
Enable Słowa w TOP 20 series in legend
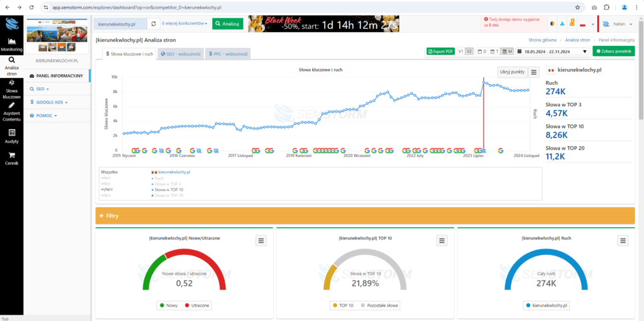[x=167, y=195]
